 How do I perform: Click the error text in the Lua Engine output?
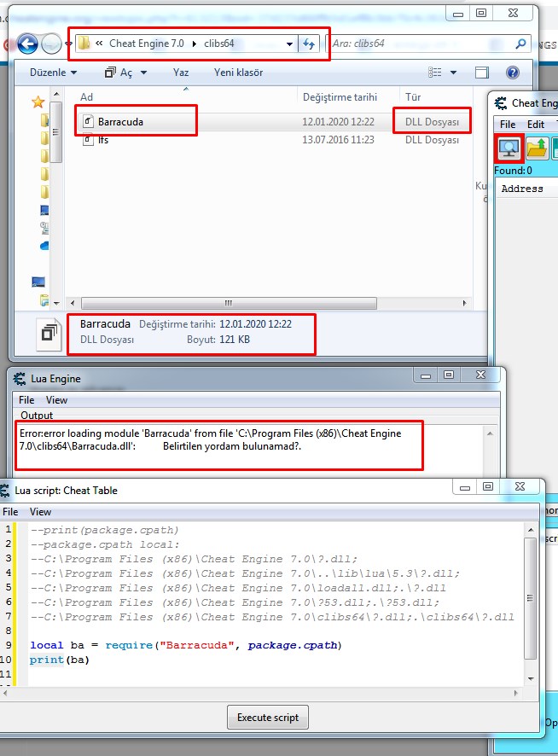point(210,439)
